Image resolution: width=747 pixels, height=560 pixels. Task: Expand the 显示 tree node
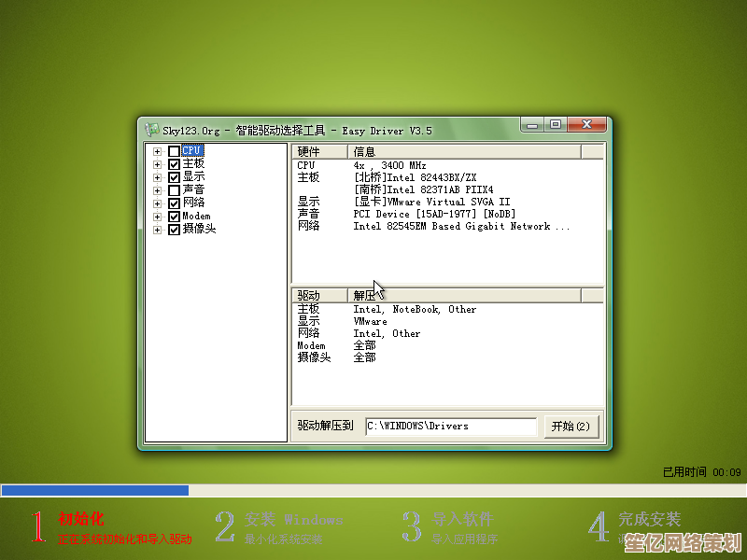tap(157, 177)
